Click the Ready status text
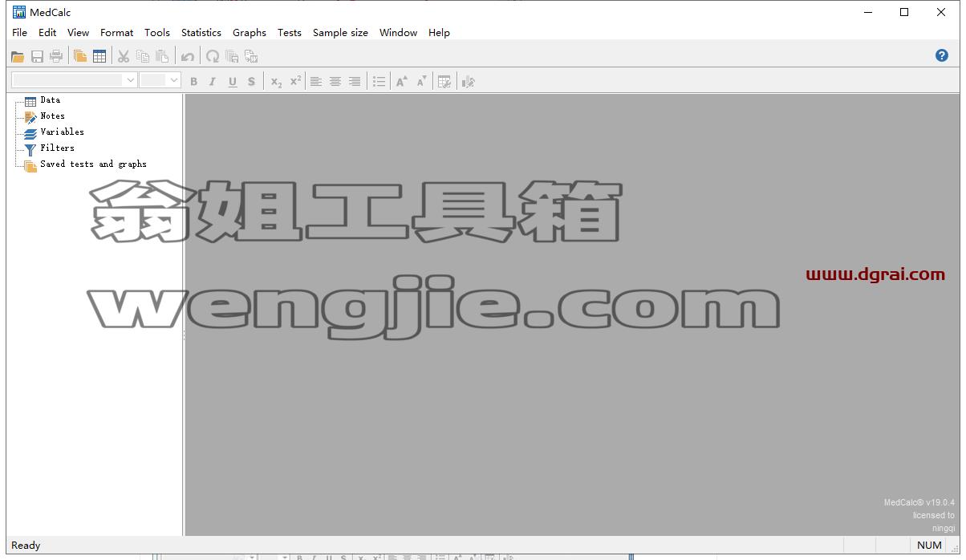Viewport: 966px width, 560px height. tap(26, 546)
